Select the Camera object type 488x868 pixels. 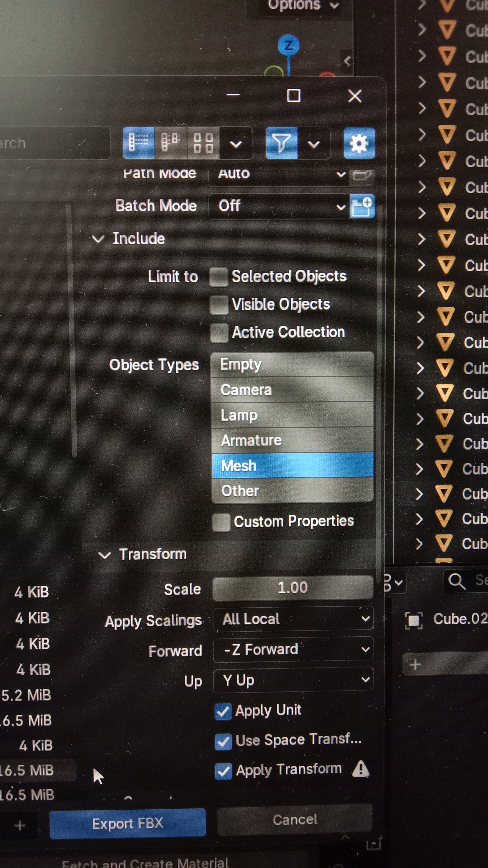pos(292,390)
